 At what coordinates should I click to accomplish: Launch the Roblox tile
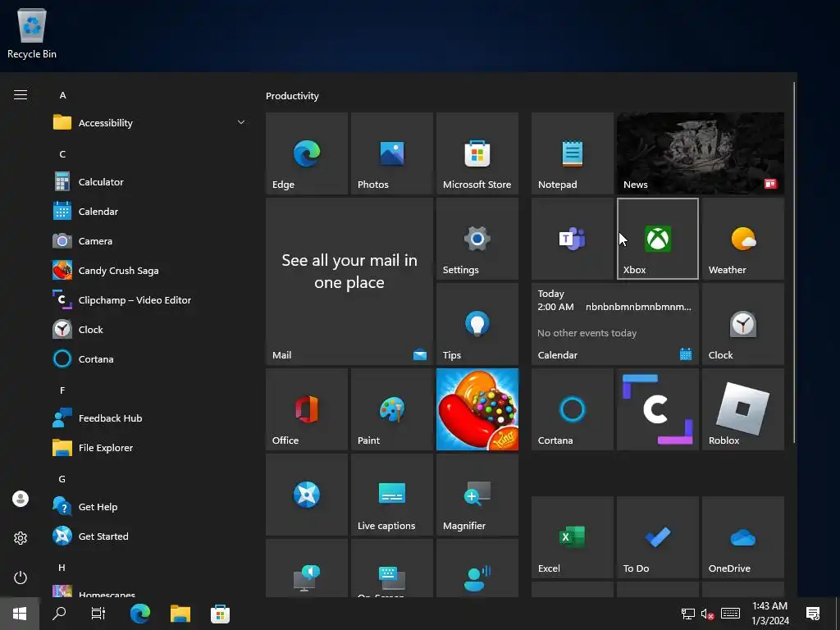(743, 409)
